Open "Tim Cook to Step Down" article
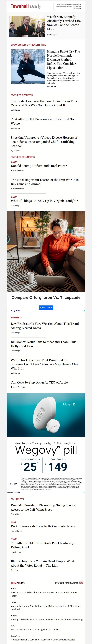The image size is (92, 644). [39, 382]
